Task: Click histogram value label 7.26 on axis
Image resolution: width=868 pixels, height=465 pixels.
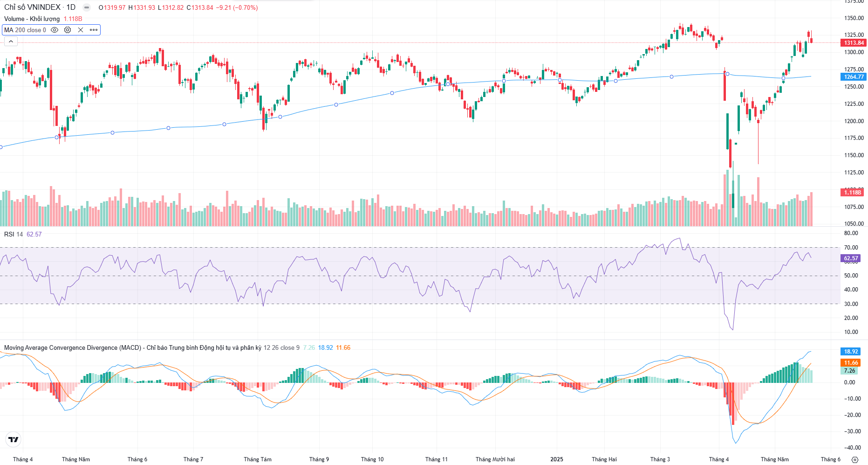Action: 849,371
